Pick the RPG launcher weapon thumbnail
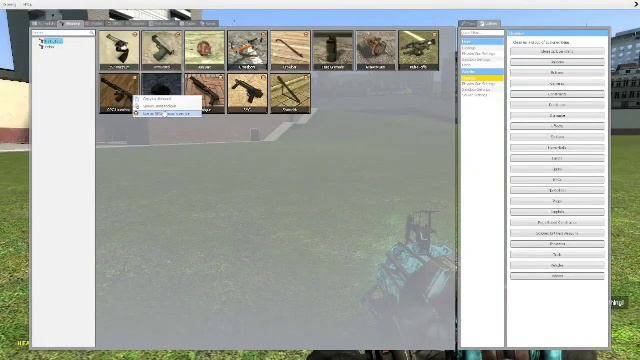This screenshot has width=640, height=360. point(119,93)
